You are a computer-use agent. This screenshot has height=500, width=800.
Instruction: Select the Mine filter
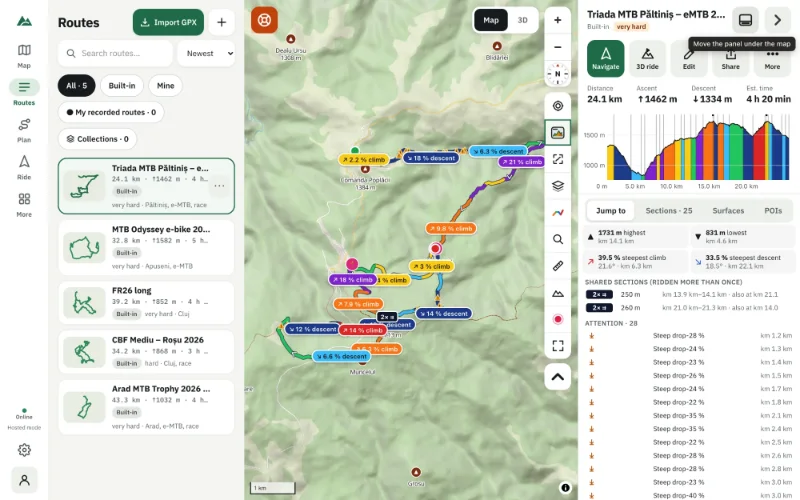165,86
